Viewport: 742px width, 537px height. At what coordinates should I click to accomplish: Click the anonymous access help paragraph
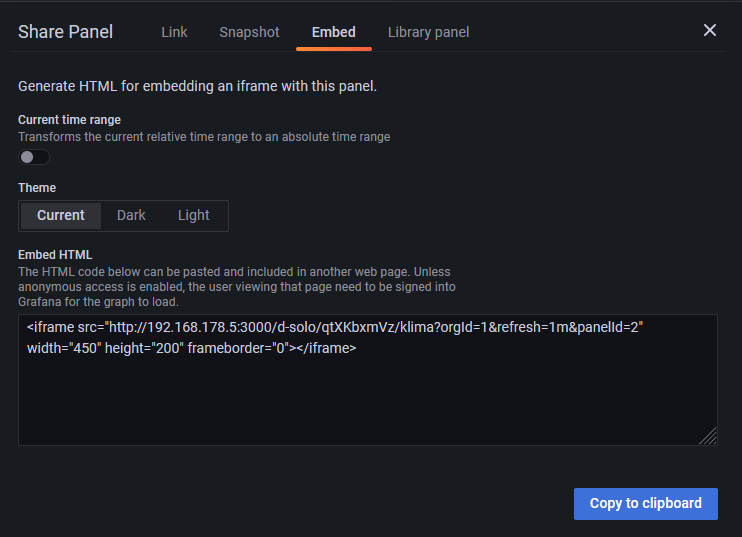point(237,286)
